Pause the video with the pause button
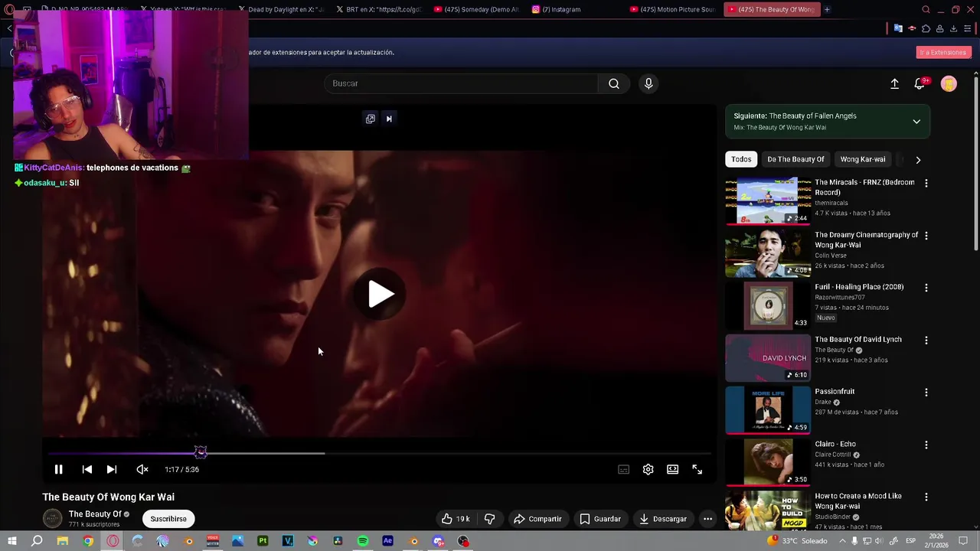Screen dimensions: 980x551 tap(58, 469)
